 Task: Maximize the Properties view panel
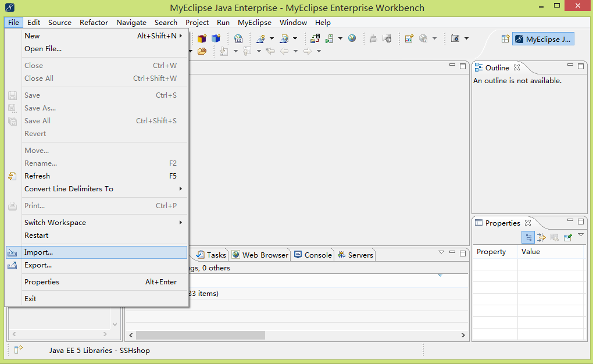click(x=581, y=222)
